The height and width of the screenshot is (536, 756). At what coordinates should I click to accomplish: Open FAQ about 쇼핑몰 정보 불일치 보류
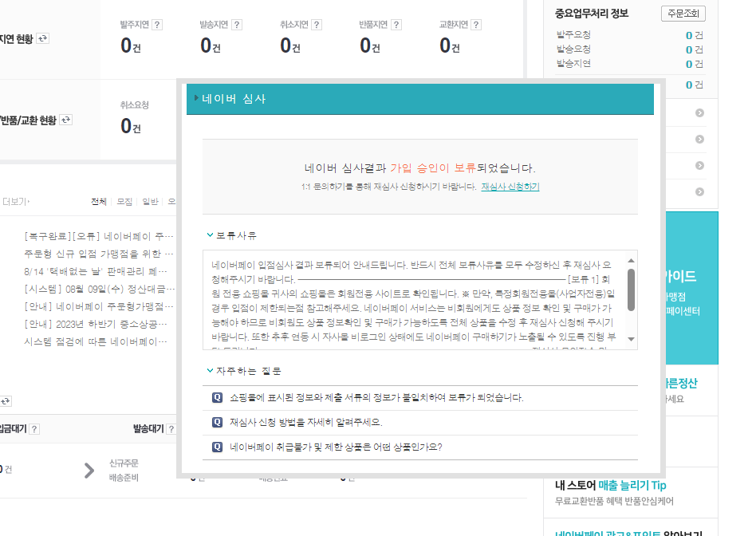[376, 397]
